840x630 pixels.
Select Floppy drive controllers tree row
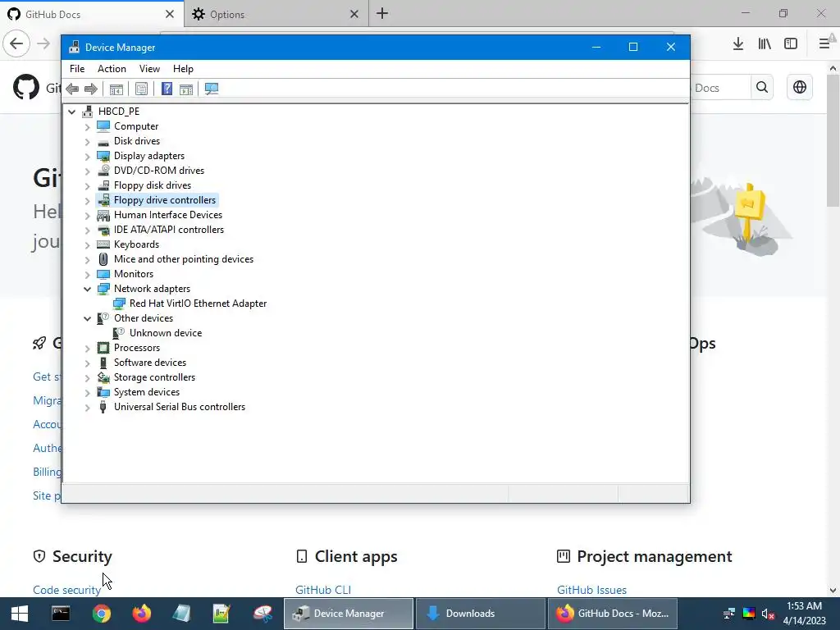coord(164,200)
